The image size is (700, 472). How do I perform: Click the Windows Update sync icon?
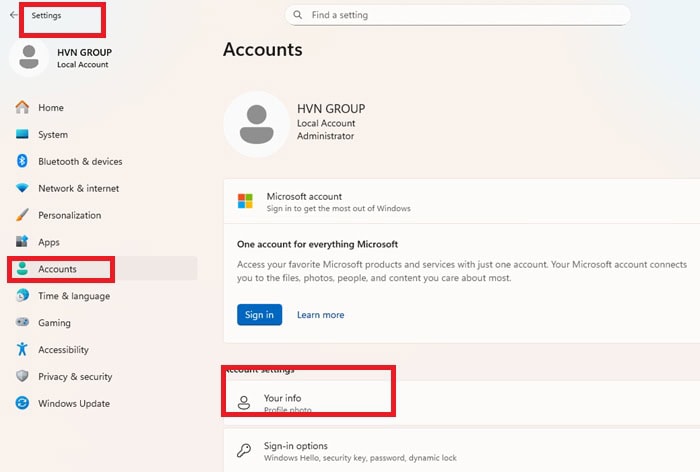click(x=22, y=404)
